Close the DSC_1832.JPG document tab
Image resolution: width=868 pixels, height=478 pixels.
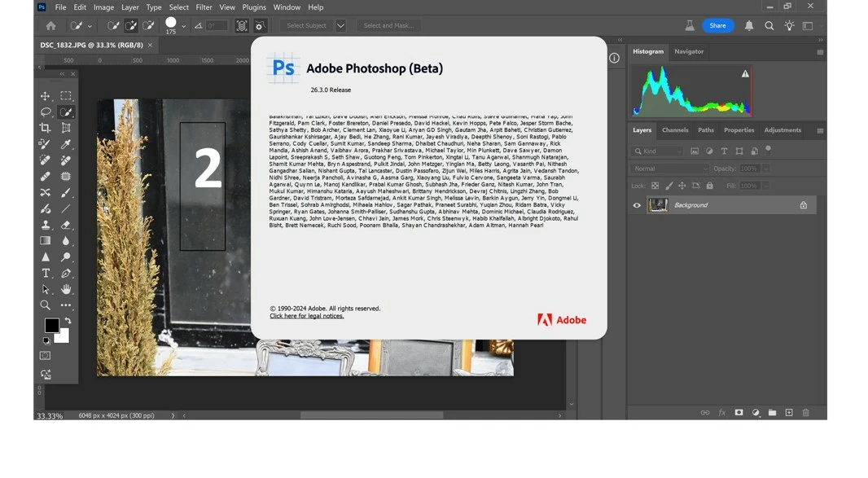[x=150, y=45]
